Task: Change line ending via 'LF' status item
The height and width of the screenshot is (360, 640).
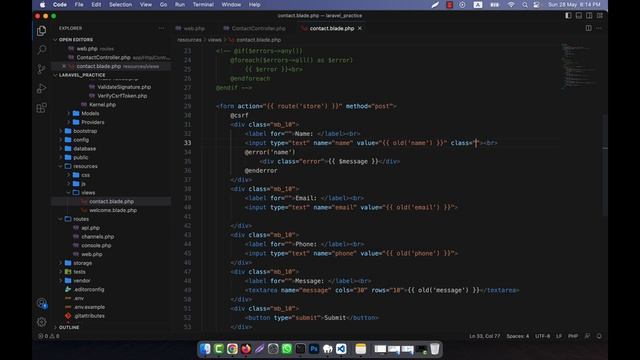Action: pos(559,336)
